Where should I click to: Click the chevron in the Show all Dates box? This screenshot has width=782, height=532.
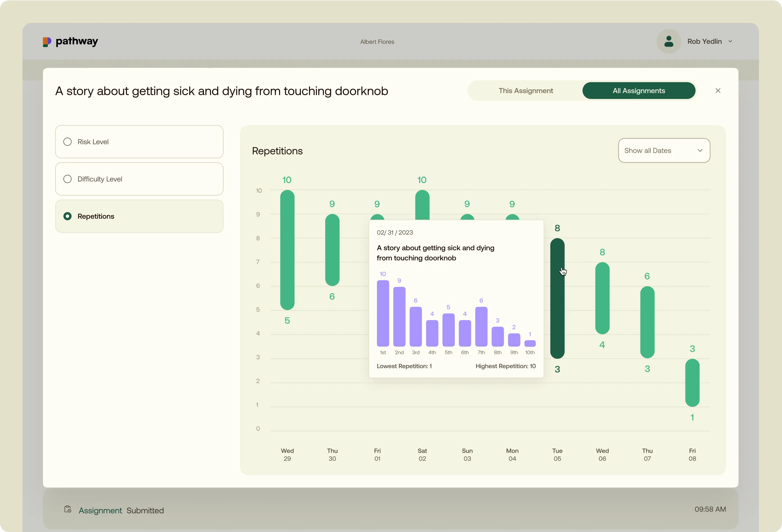(x=700, y=150)
